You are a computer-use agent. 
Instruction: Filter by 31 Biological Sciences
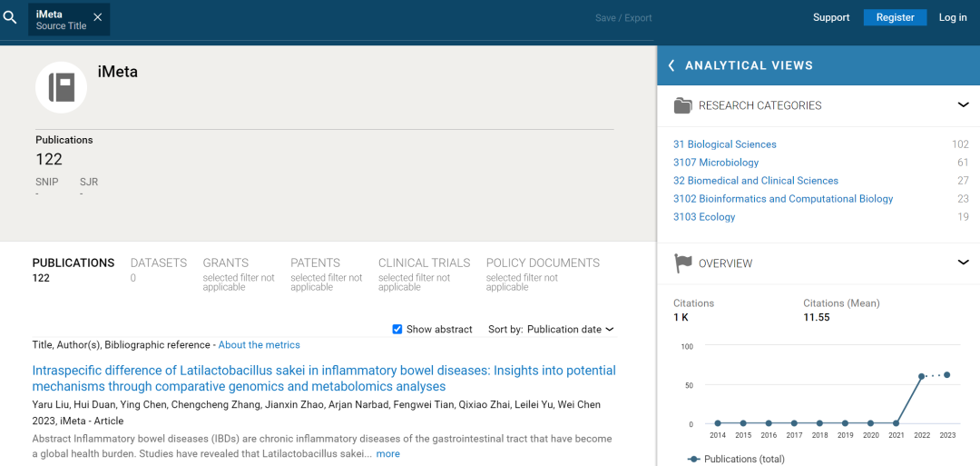[x=724, y=144]
